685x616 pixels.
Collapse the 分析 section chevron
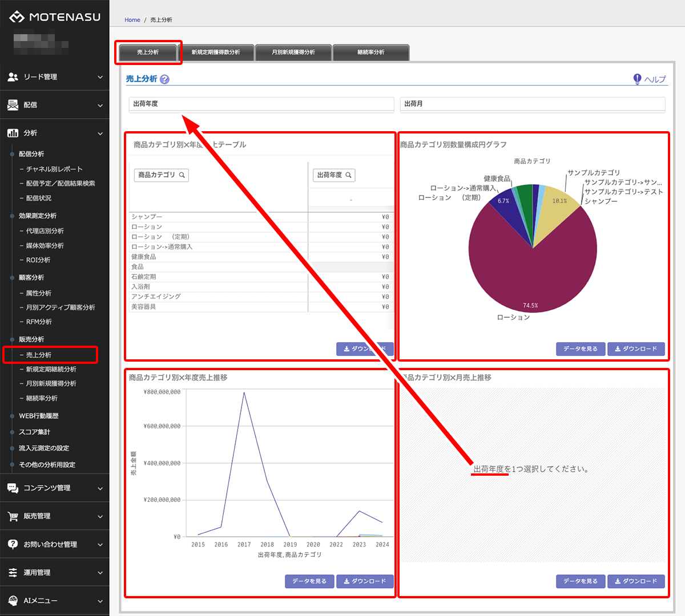point(100,133)
